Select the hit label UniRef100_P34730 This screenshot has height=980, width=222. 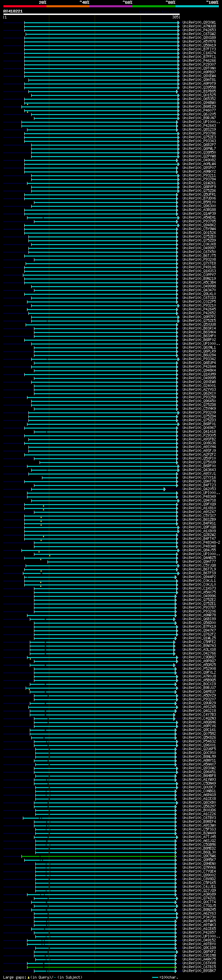[199, 917]
